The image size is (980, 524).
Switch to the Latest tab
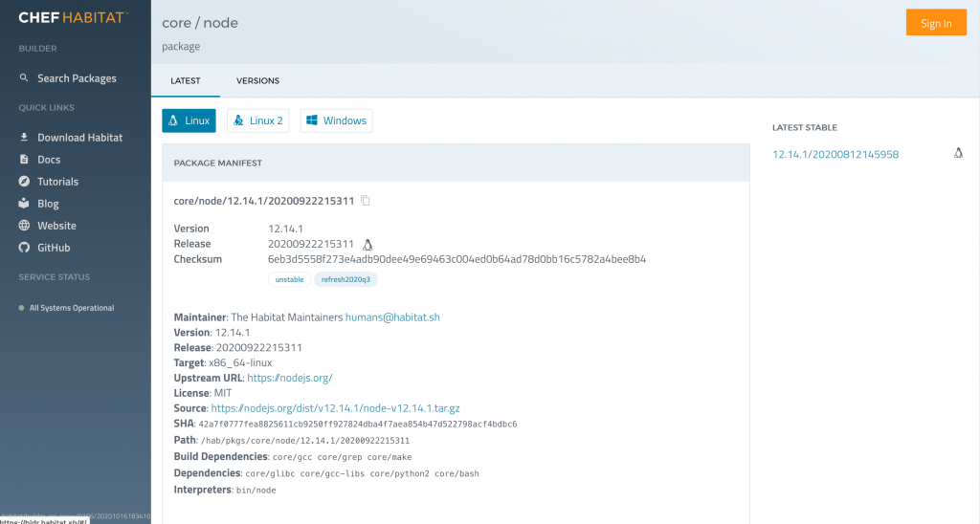pos(186,80)
